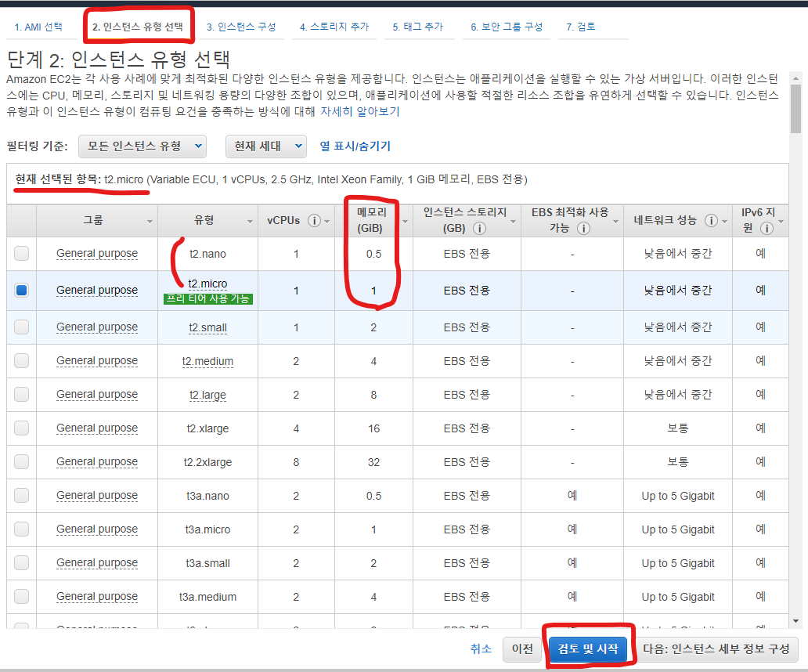Click the vertical scrollbar thumb
The height and width of the screenshot is (672, 808).
pyautogui.click(x=795, y=108)
